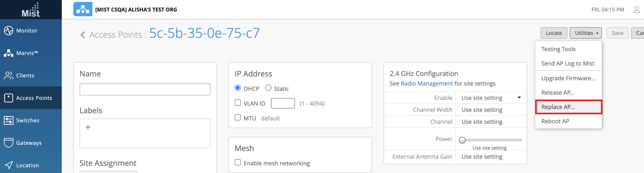The image size is (644, 173).
Task: Open Marvis icon in the sidebar
Action: 8,53
